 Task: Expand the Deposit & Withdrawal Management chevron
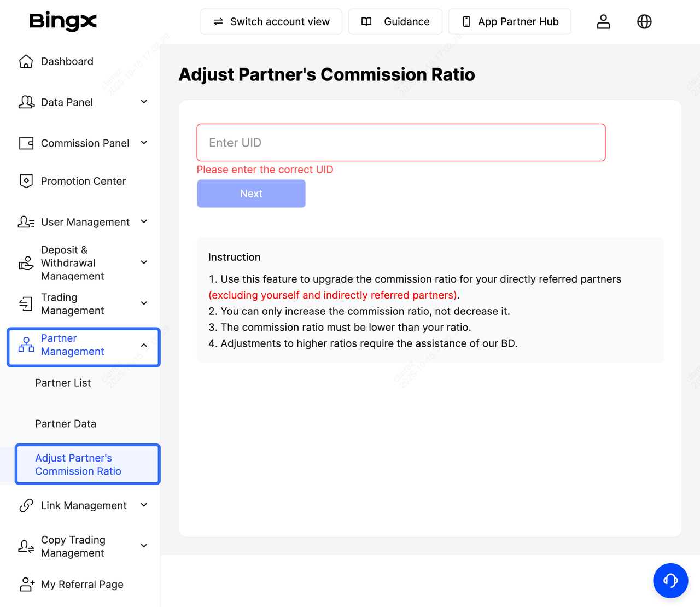tap(144, 262)
